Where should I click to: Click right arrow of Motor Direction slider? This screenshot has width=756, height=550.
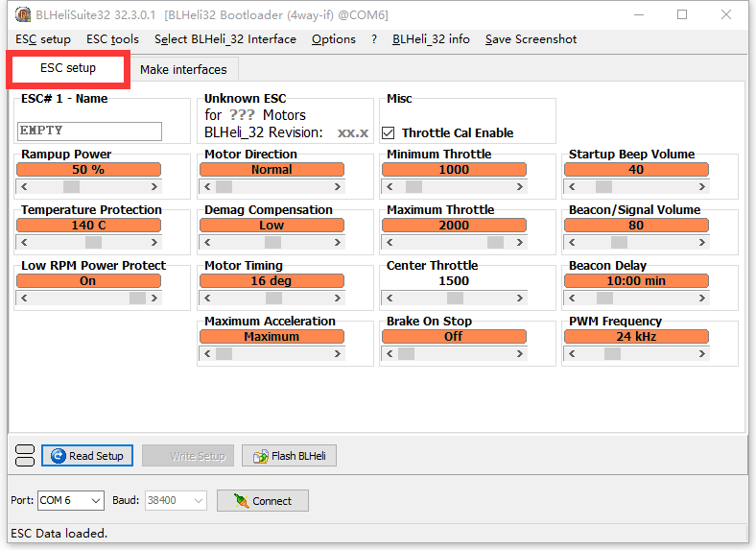coord(338,187)
